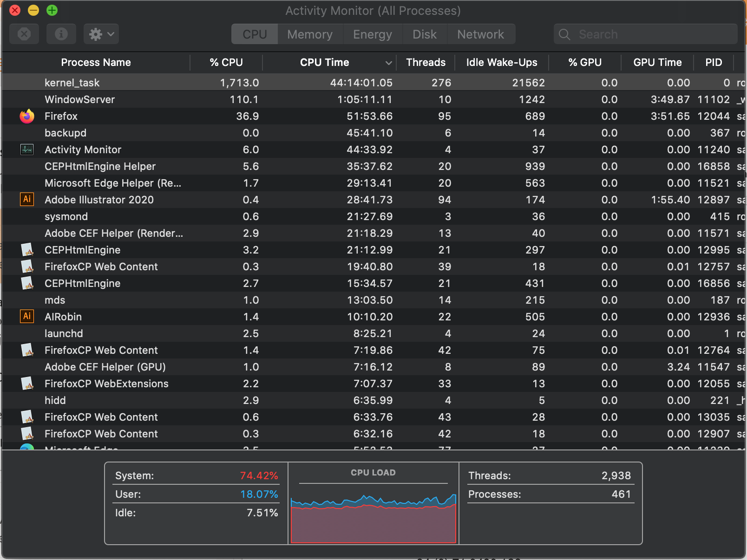Select the Firefox process name

61,116
